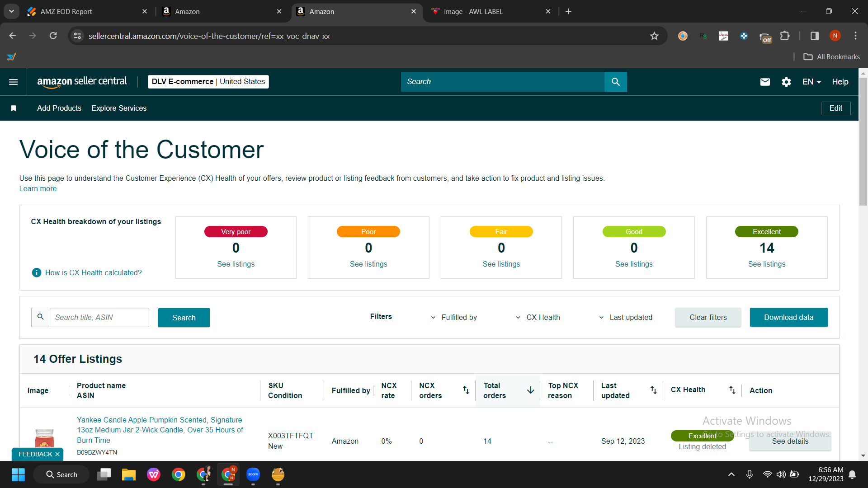Expand the Last updated filter dropdown
The width and height of the screenshot is (868, 488).
click(x=625, y=317)
